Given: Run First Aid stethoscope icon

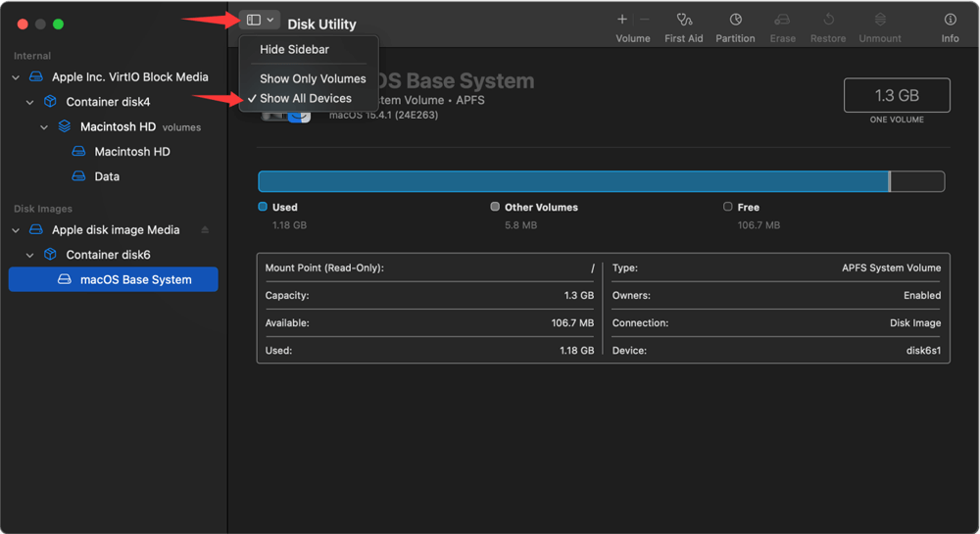Looking at the screenshot, I should [684, 20].
